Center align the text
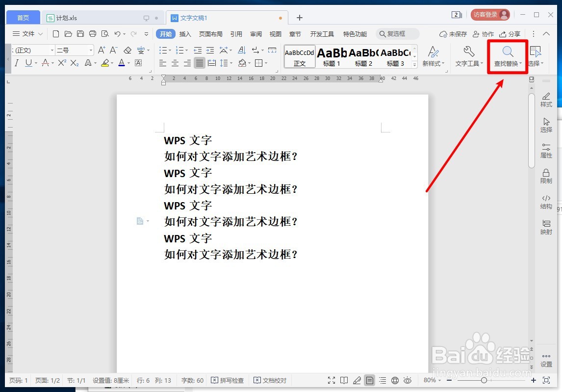 175,63
